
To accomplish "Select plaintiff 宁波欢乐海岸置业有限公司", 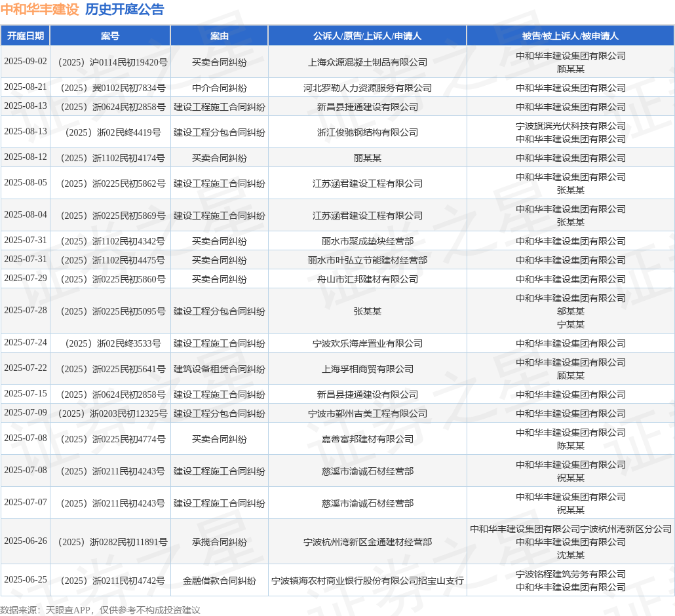I will click(x=367, y=343).
